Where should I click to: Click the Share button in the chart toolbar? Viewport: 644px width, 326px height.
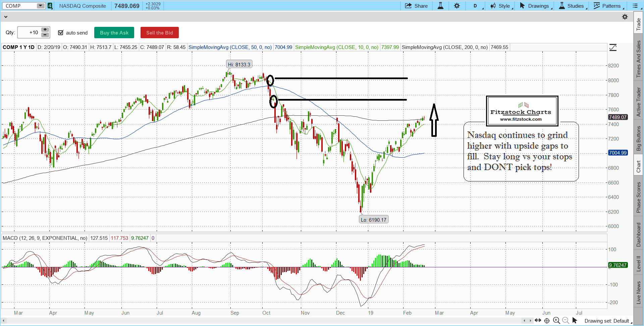coord(416,6)
